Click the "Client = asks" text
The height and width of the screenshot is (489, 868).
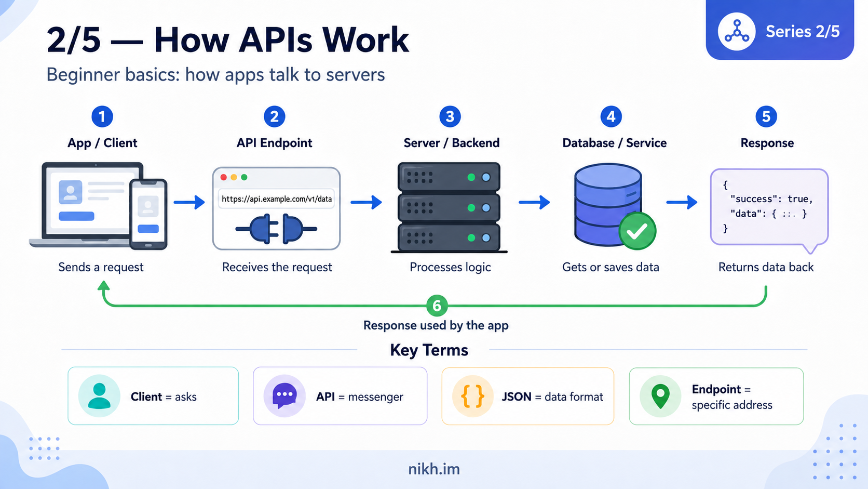164,397
